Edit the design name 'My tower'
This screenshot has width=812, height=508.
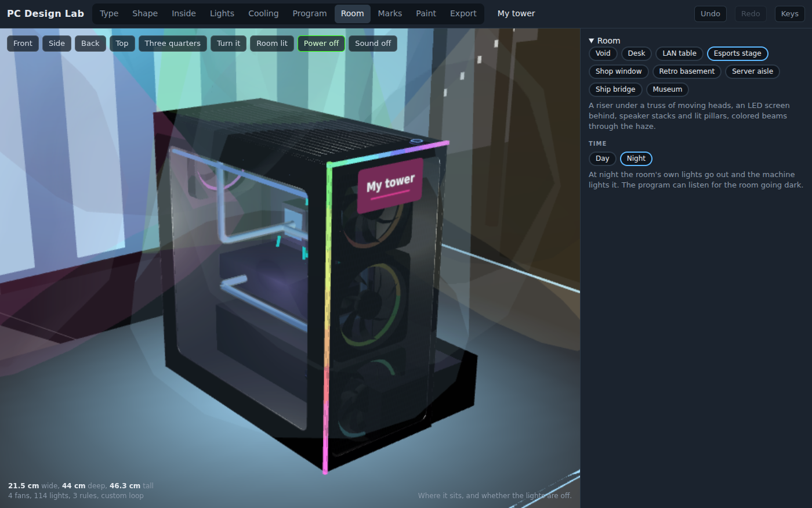coord(516,13)
